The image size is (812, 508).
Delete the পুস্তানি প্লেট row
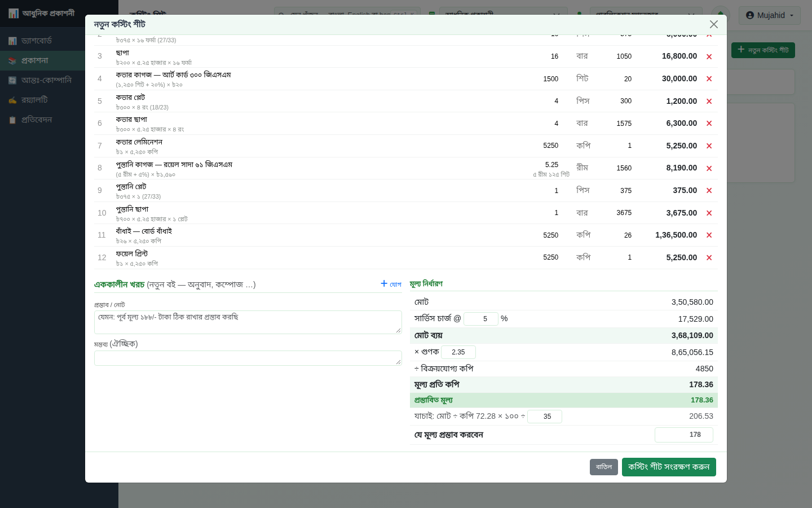click(709, 191)
